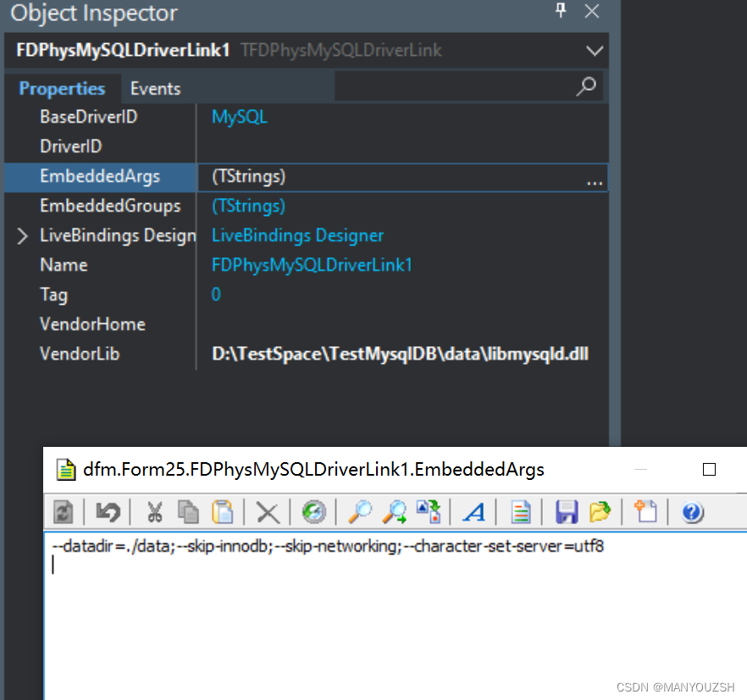
Task: Click the EmbeddedArgs editor window title text
Action: [x=313, y=470]
